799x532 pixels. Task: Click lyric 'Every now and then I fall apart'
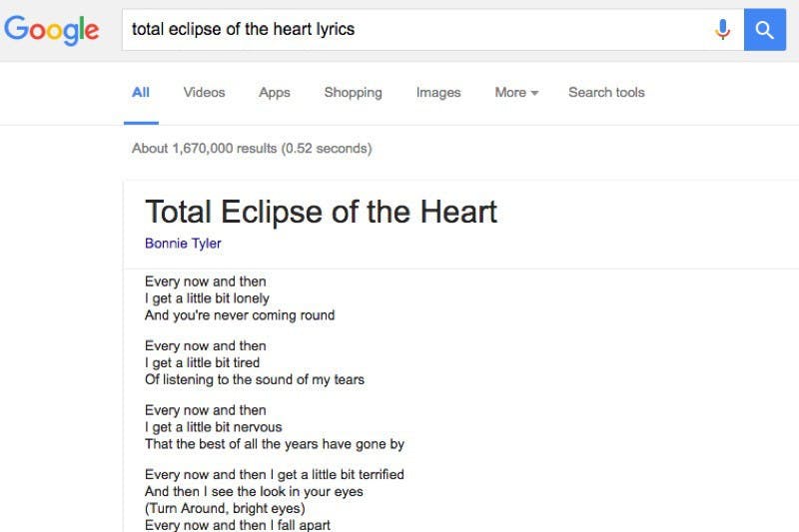pyautogui.click(x=238, y=524)
